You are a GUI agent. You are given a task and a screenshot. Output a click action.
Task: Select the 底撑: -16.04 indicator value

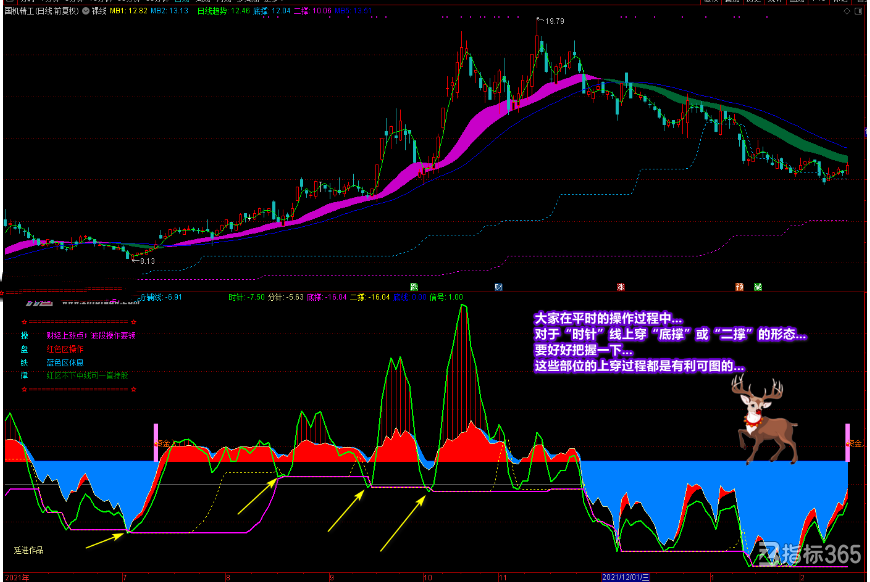(x=326, y=297)
